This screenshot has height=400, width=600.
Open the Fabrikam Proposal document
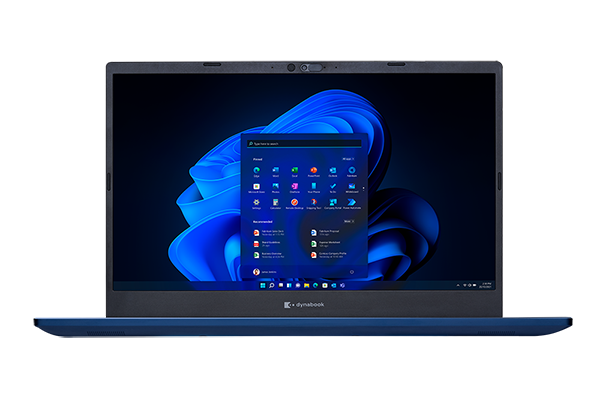click(x=325, y=233)
